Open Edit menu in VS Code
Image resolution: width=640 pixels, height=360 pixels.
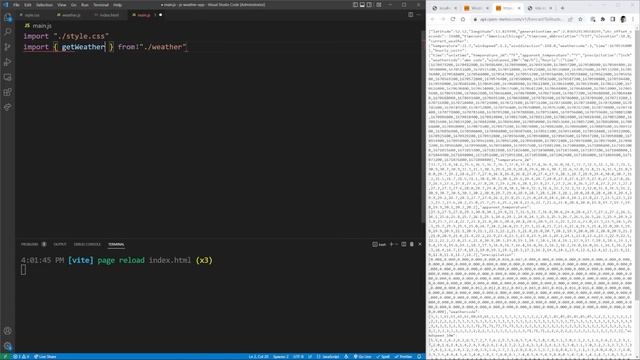[x=28, y=5]
